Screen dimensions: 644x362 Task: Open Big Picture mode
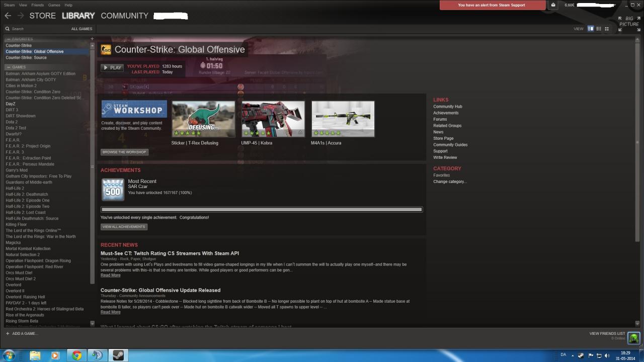click(x=628, y=21)
